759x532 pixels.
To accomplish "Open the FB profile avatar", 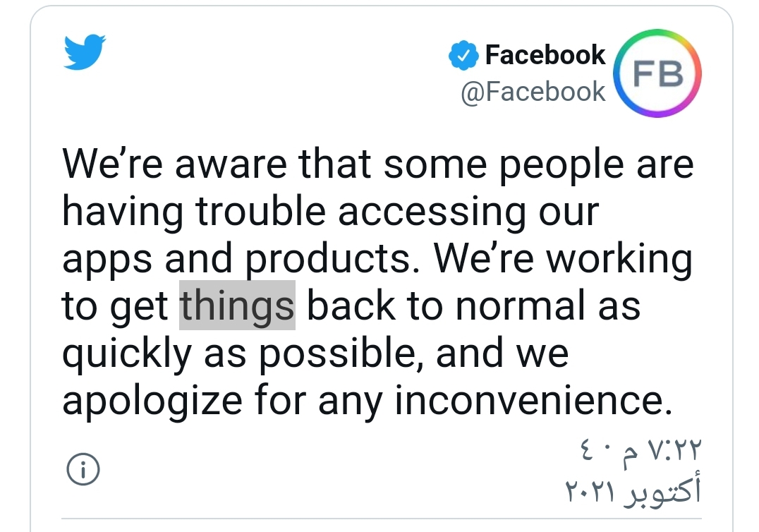I will coord(655,73).
